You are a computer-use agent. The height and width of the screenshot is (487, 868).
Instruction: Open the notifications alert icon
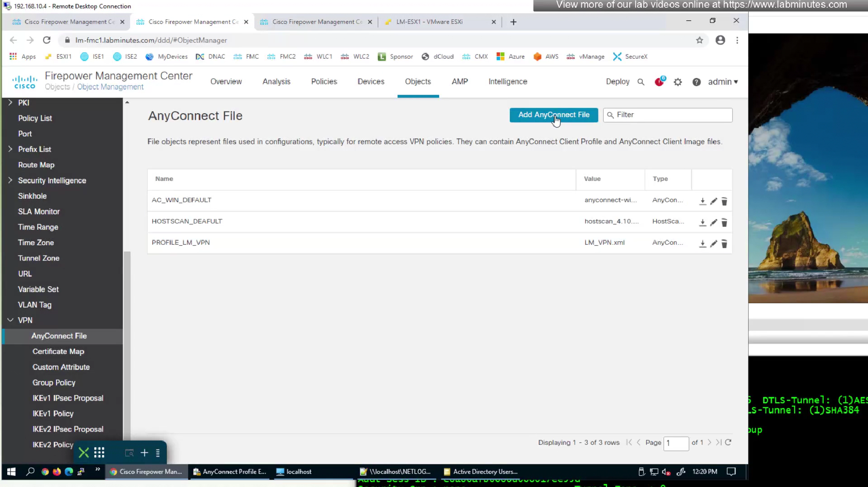pyautogui.click(x=659, y=82)
